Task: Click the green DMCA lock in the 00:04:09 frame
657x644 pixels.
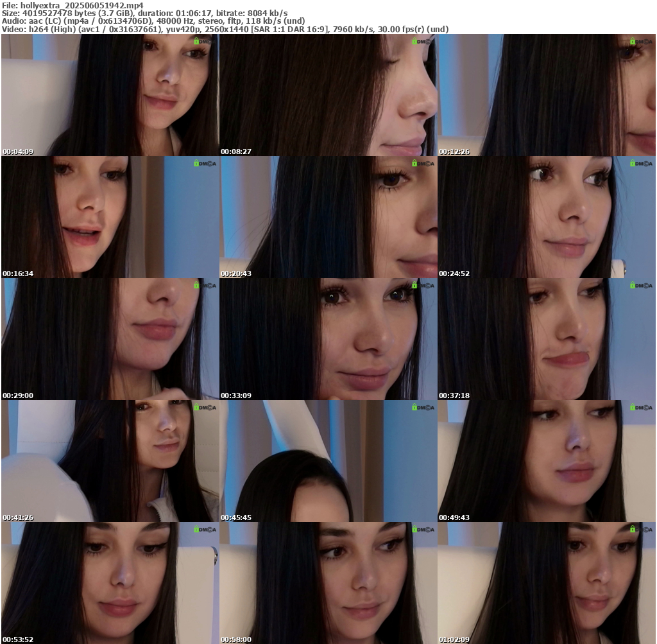Action: [x=197, y=41]
